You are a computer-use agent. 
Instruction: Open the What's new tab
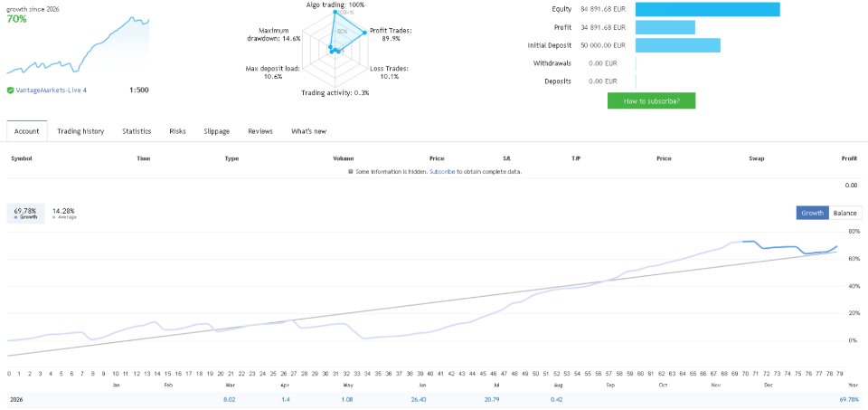[x=309, y=131]
